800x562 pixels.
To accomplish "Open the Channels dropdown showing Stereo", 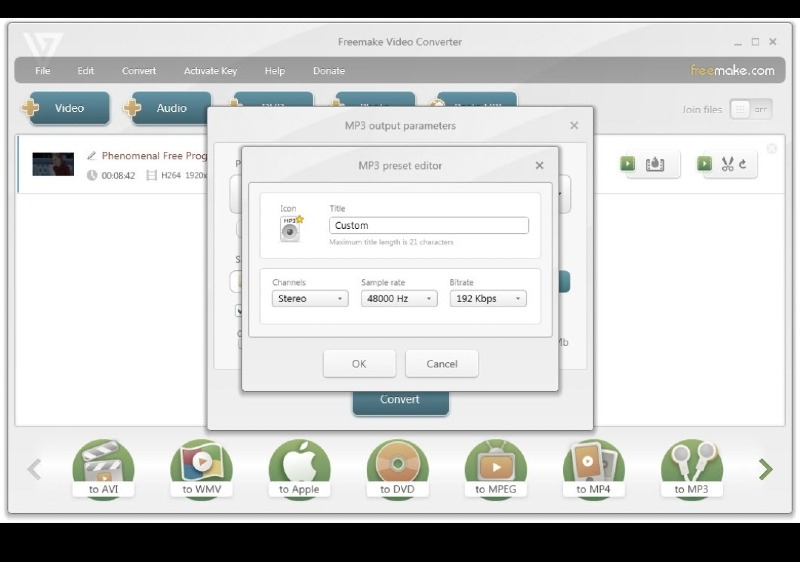I will [310, 298].
